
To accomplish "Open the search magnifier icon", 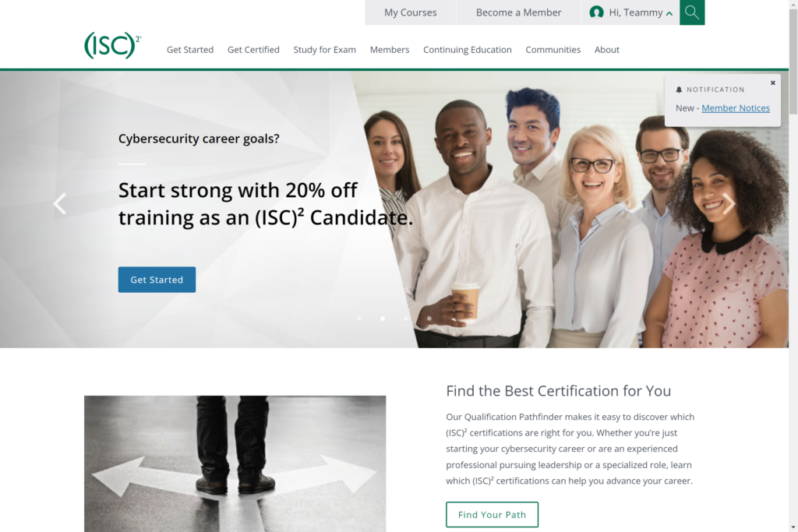I will pos(692,12).
